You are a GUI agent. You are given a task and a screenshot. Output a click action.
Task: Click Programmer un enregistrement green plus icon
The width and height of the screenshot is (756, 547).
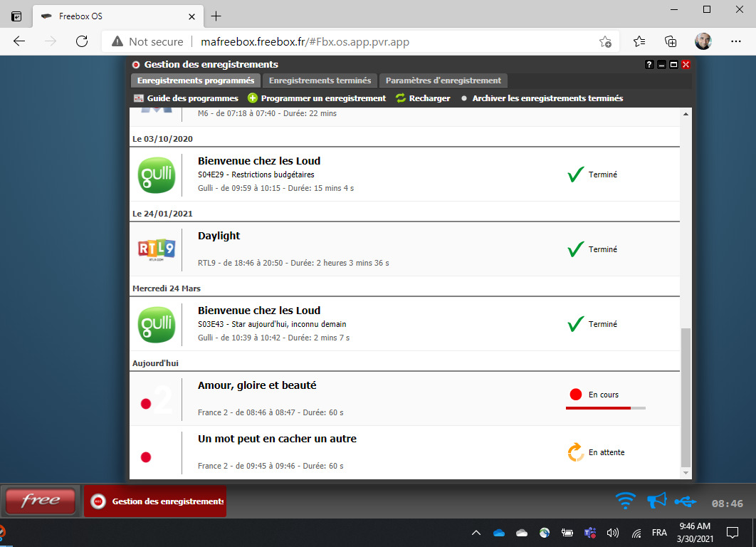tap(253, 98)
